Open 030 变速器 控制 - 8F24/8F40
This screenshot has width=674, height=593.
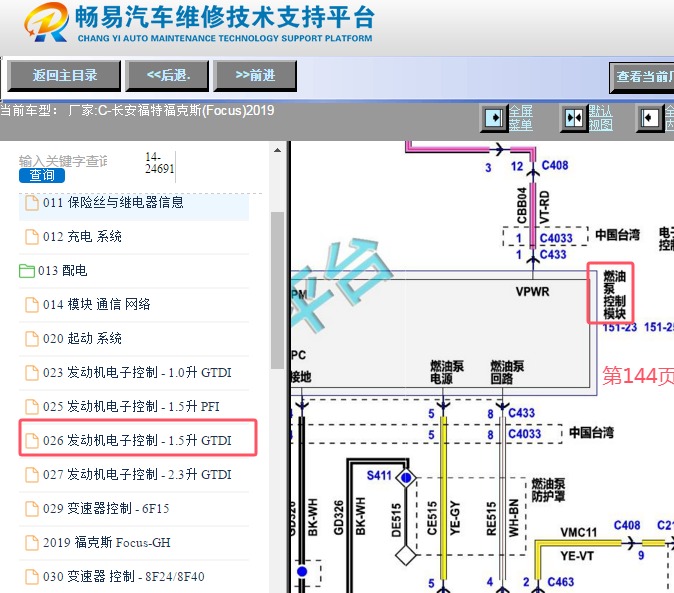pos(123,576)
